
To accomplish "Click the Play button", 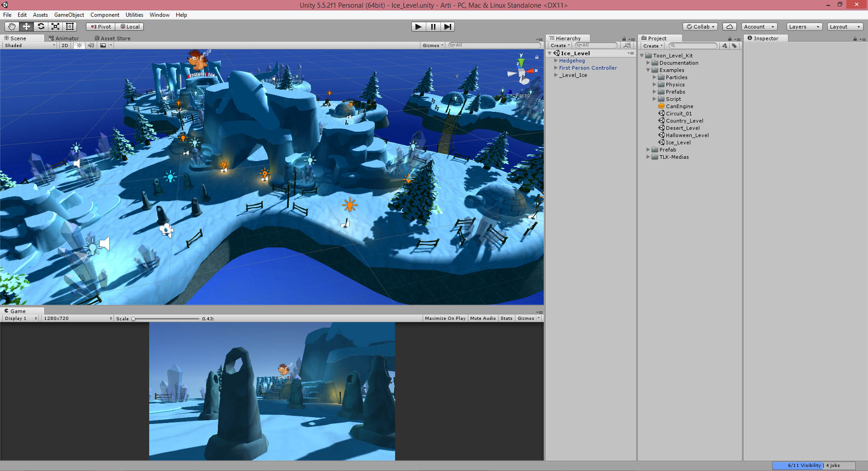I will coord(419,27).
